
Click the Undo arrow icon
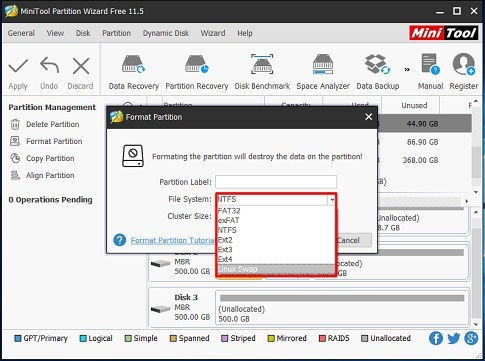click(x=49, y=65)
